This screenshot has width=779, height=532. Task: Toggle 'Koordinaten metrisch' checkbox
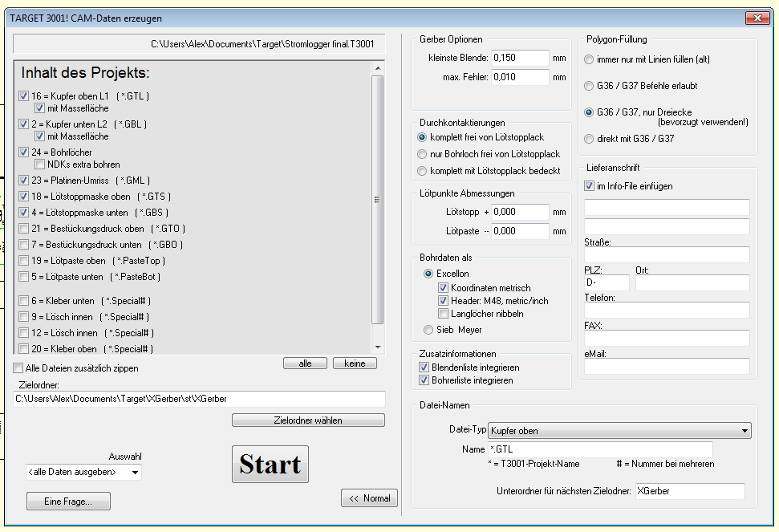[x=443, y=287]
